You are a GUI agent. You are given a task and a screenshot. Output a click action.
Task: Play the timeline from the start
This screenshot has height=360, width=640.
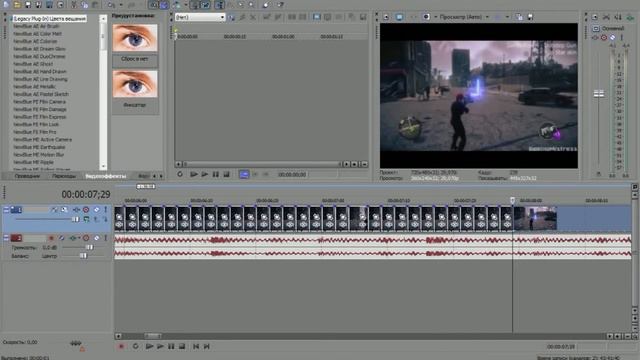pos(149,346)
